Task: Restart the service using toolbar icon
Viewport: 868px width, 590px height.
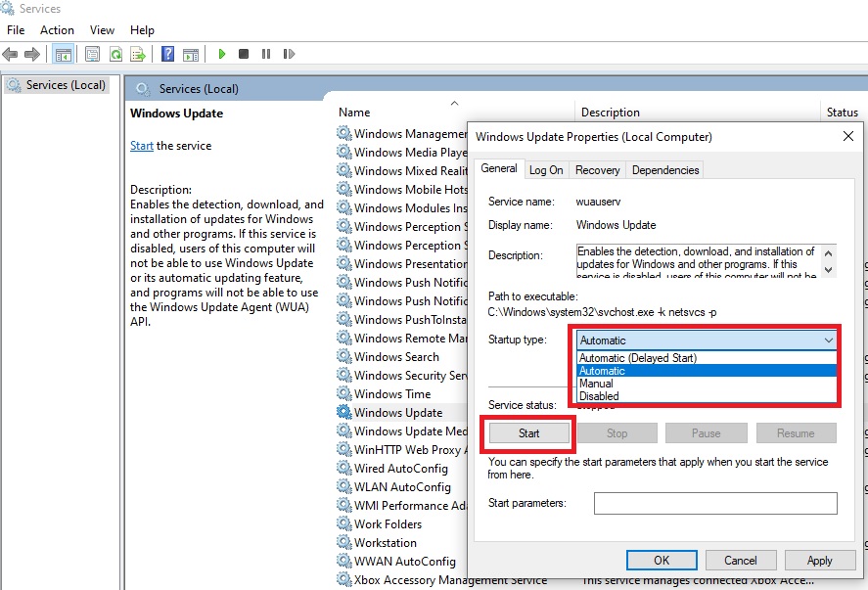Action: tap(289, 54)
